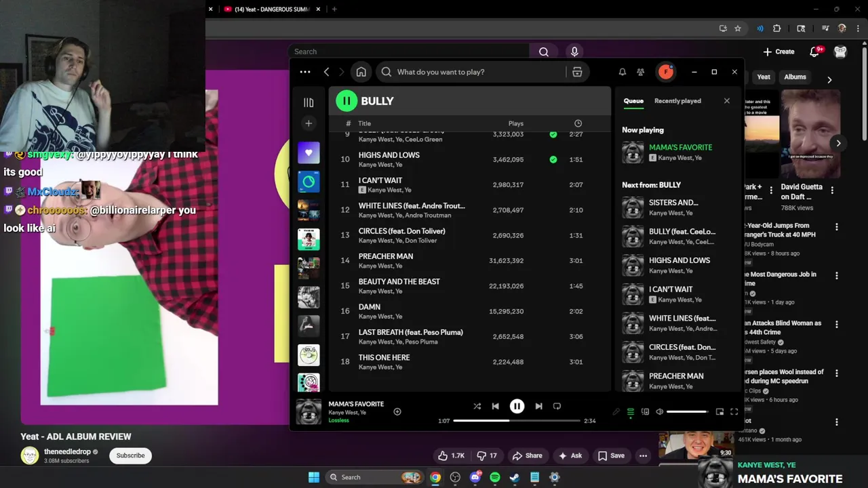Screen dimensions: 868x488
Task: Open Spotify Friend Activity icon
Action: [640, 72]
